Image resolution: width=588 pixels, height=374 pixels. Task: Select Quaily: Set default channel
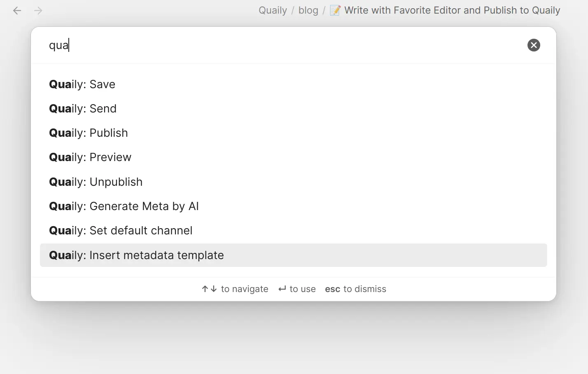(x=121, y=231)
